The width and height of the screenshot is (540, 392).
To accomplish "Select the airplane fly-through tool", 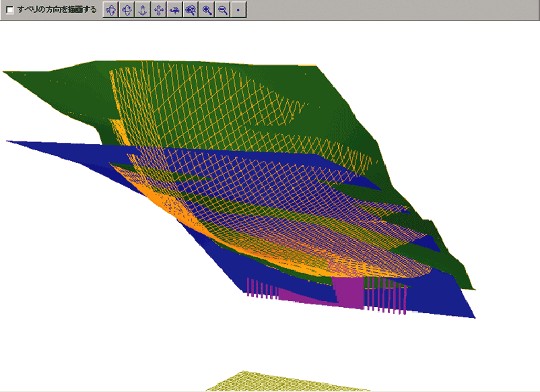I will click(174, 9).
